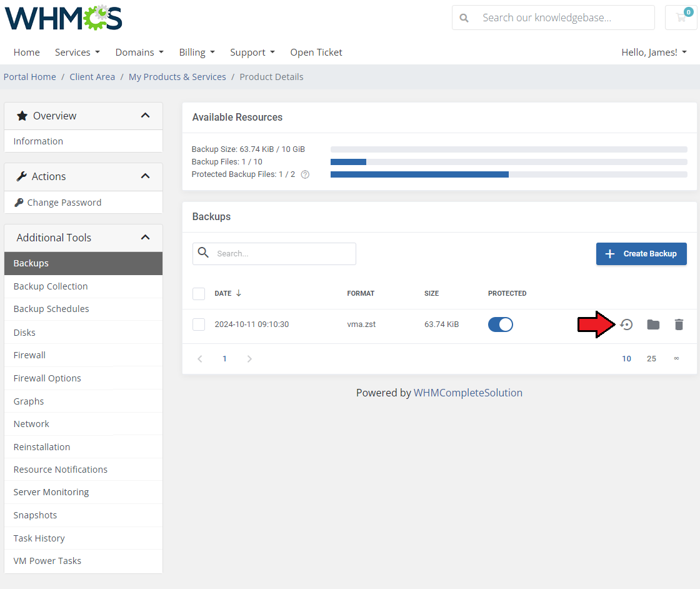Open the Graphs page
Viewport: 700px width, 589px height.
pos(84,401)
